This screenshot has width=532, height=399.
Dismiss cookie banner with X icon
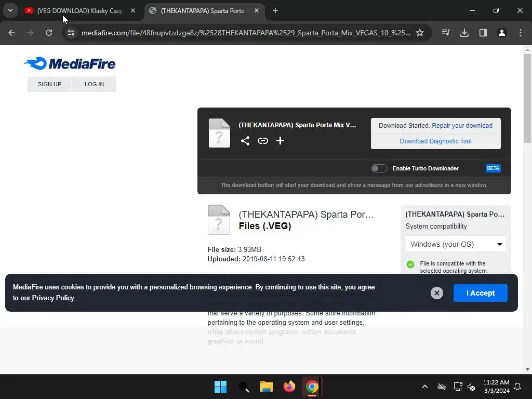pyautogui.click(x=436, y=293)
